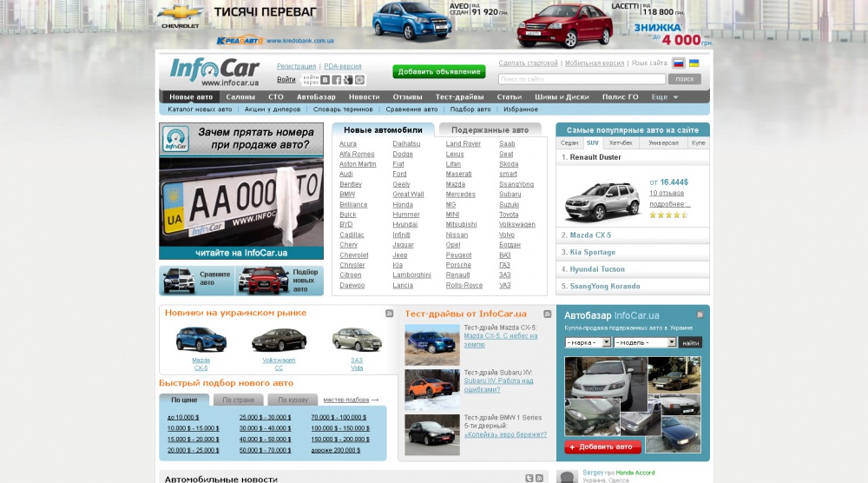Log in via Google Plus icon

coord(348,80)
